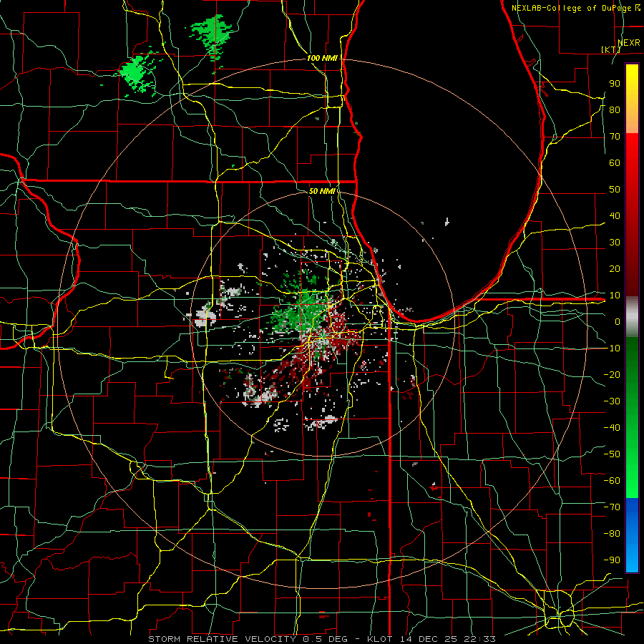Click the gray zero-velocity segment of the color bar
The width and height of the screenshot is (644, 644).
coord(632,316)
